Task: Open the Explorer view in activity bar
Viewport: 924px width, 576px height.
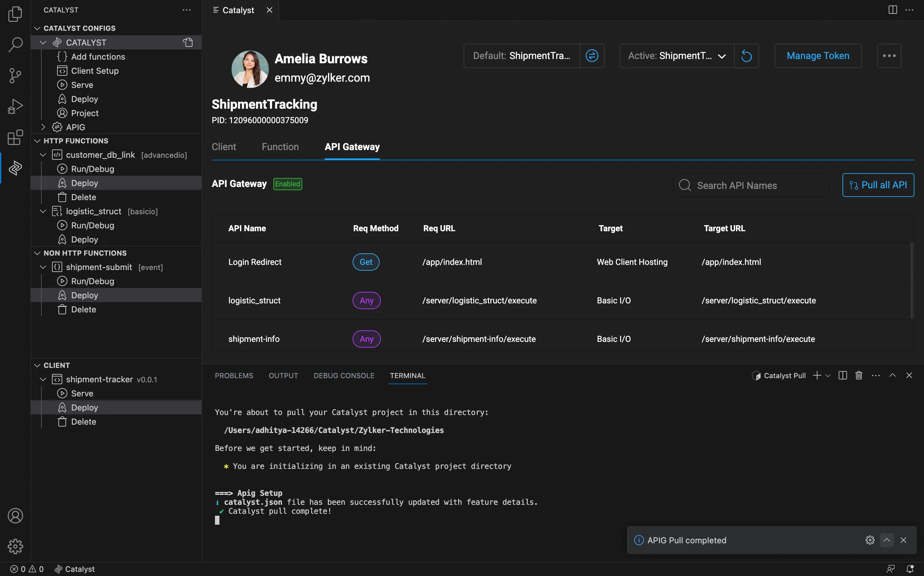Action: click(x=15, y=14)
